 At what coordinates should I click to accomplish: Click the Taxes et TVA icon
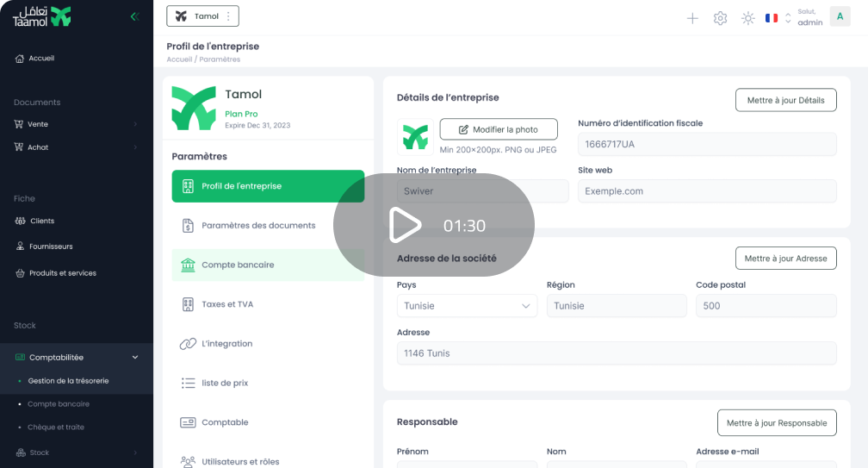point(189,304)
